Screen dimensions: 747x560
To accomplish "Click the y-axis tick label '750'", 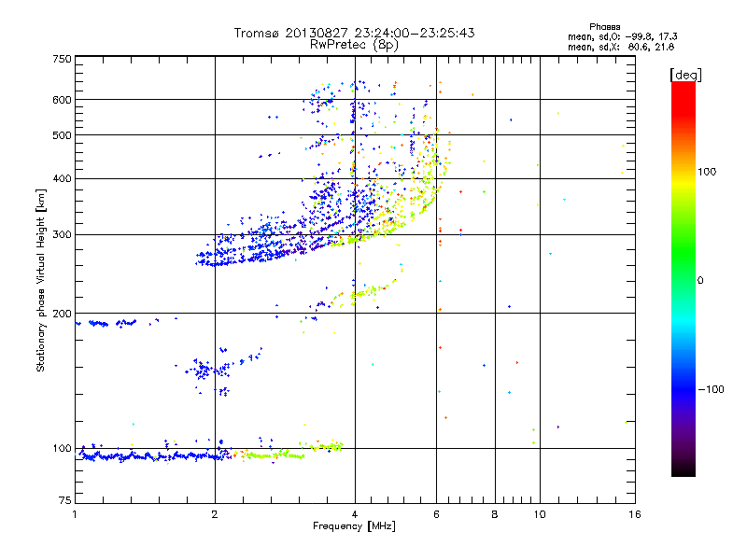I will click(62, 59).
